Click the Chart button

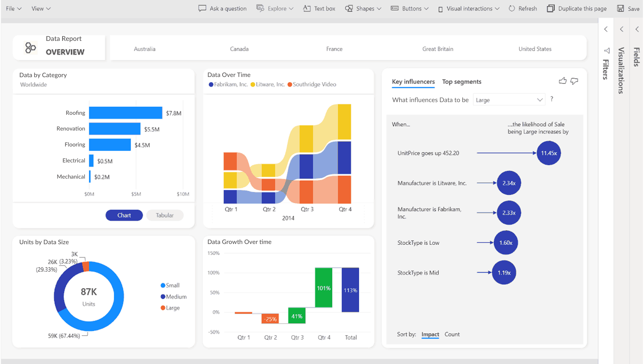click(x=123, y=215)
